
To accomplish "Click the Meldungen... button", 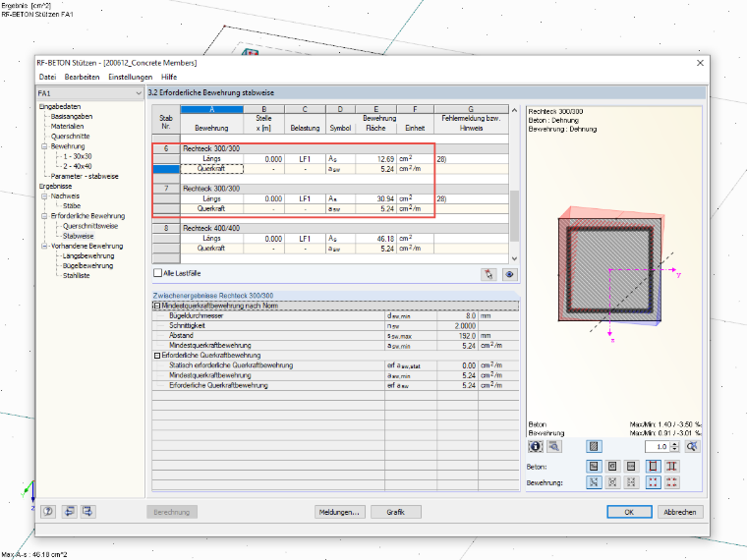I will (340, 512).
